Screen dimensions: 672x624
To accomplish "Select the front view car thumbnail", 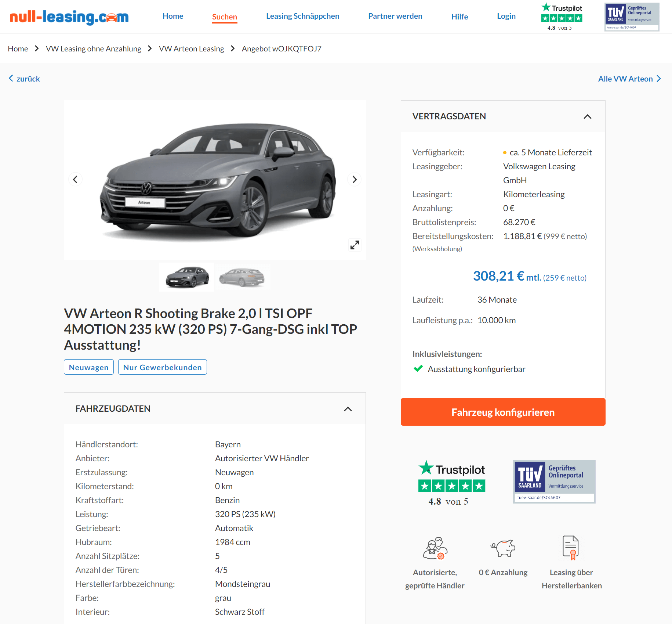I will pyautogui.click(x=187, y=277).
